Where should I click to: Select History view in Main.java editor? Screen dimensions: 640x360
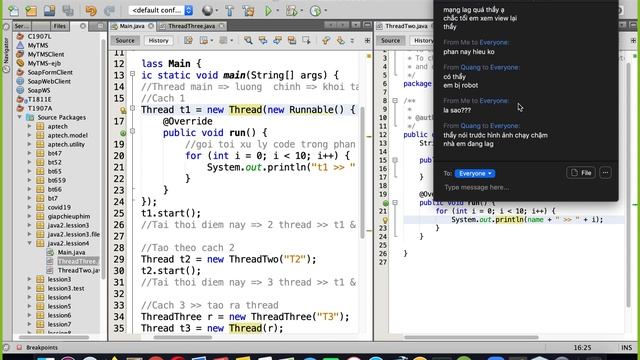[x=158, y=40]
